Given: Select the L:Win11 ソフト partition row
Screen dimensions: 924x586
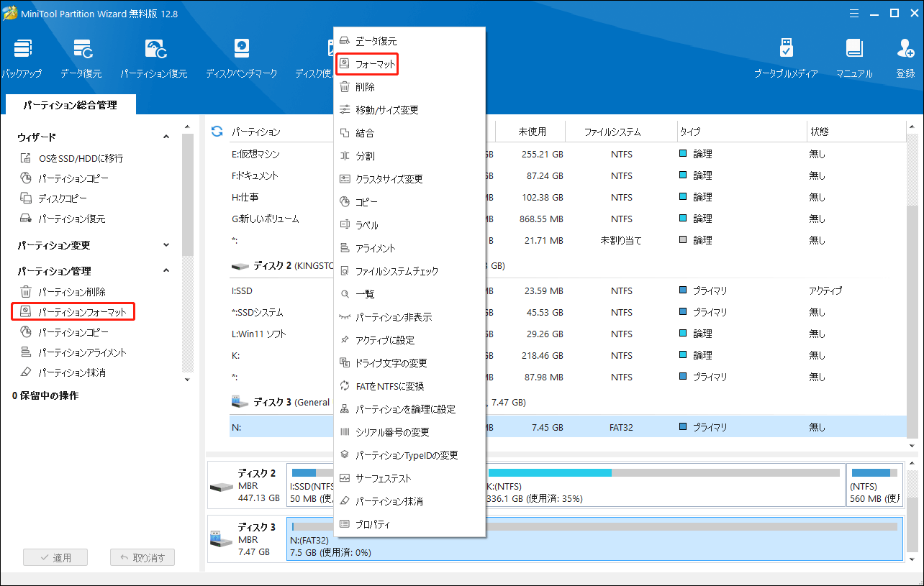Looking at the screenshot, I should coord(567,334).
